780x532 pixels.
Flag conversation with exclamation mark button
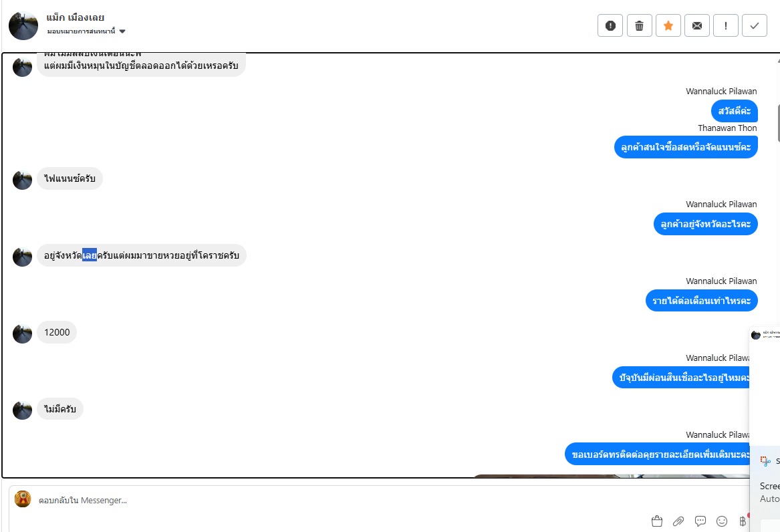tap(726, 26)
